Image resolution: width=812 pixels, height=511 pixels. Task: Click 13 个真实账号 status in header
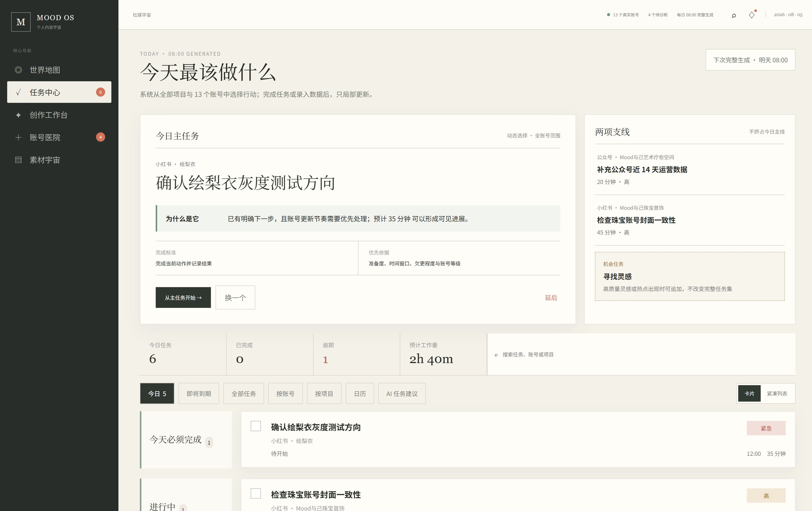click(623, 15)
